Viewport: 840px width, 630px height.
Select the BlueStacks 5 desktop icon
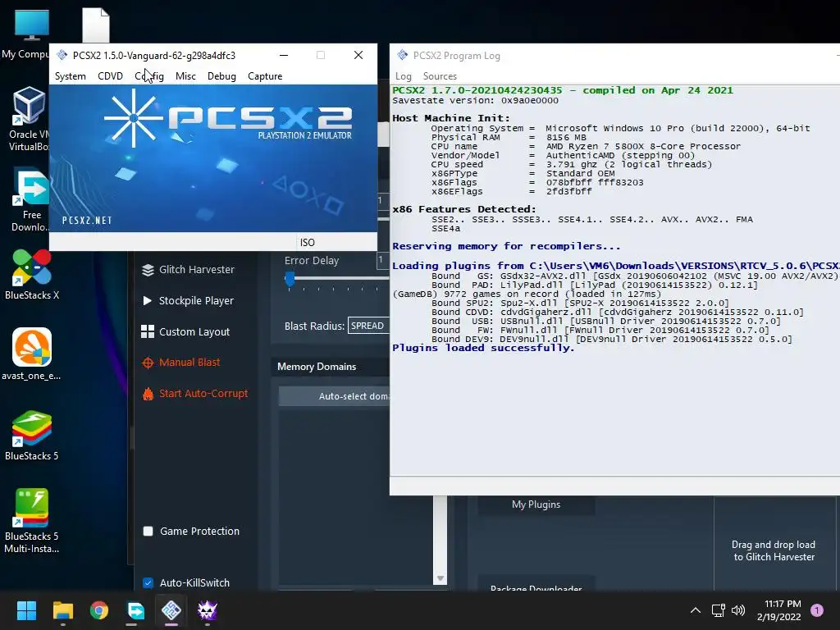[x=32, y=435]
